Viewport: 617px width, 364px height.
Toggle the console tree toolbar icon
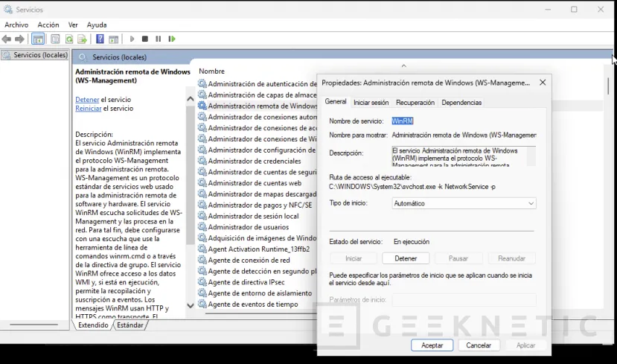click(38, 39)
